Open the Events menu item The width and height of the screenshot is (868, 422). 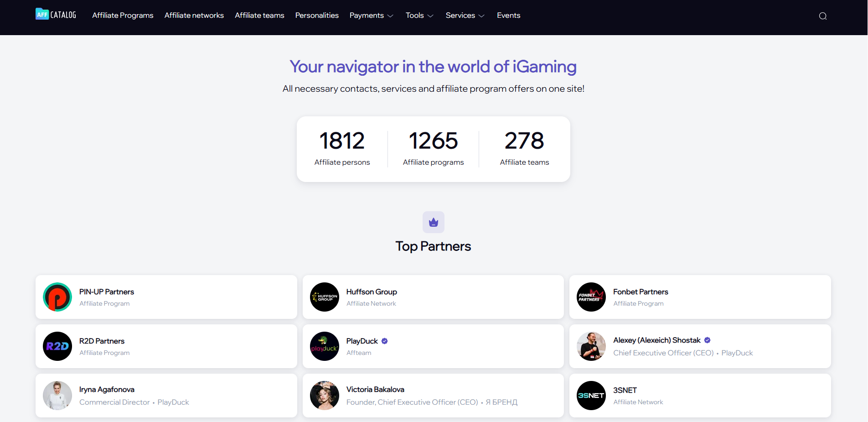coord(508,16)
